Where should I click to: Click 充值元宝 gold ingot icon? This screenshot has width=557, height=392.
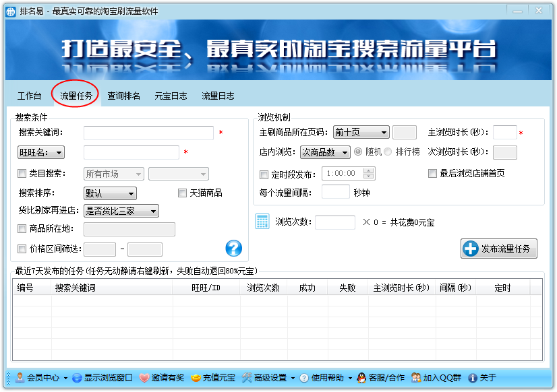(x=196, y=378)
